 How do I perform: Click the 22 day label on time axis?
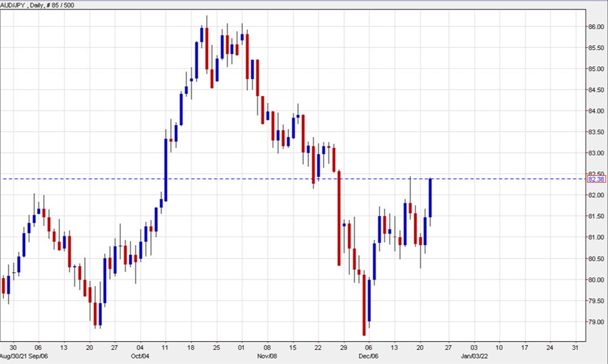(x=318, y=348)
